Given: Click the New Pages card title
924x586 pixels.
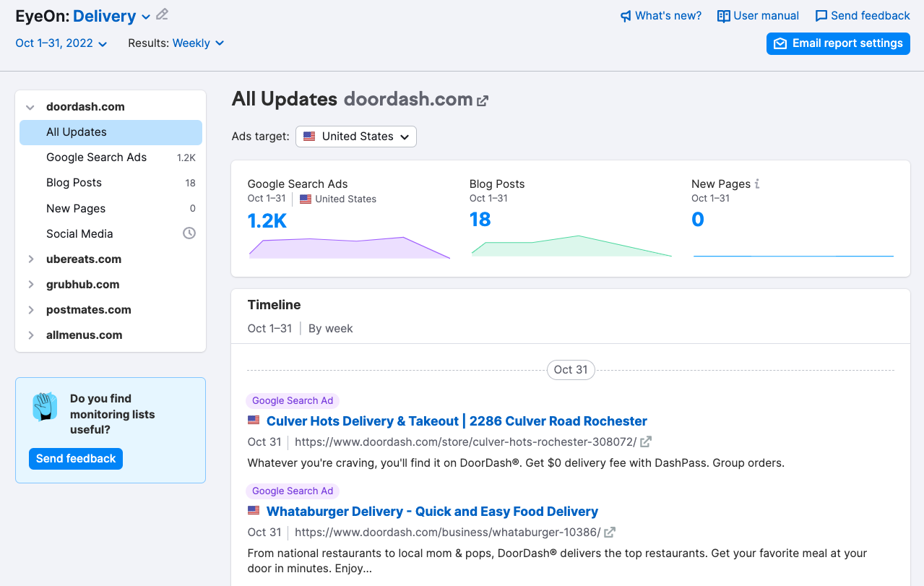Looking at the screenshot, I should [x=721, y=184].
